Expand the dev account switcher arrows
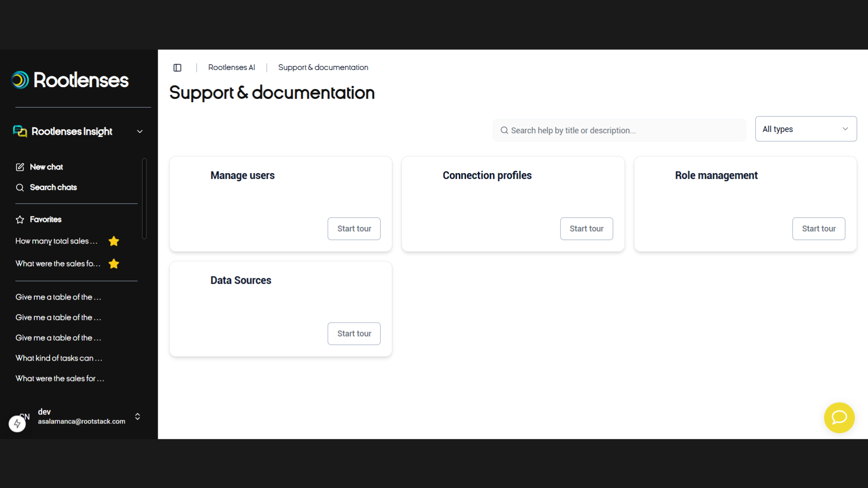Screen dimensions: 868x488 coord(137,416)
